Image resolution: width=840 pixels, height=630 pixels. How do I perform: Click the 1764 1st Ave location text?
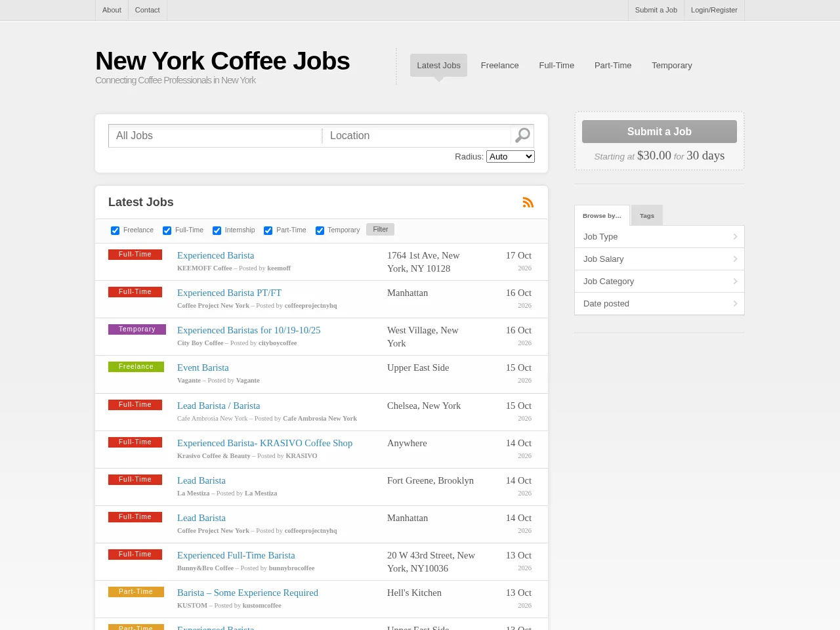tap(423, 262)
